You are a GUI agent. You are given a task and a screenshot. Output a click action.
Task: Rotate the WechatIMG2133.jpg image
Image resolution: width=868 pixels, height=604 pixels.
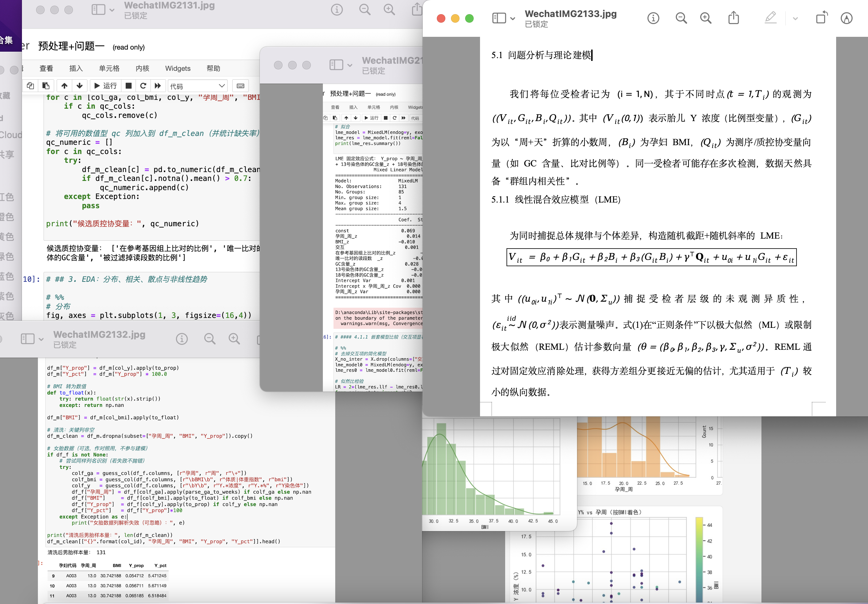click(822, 17)
